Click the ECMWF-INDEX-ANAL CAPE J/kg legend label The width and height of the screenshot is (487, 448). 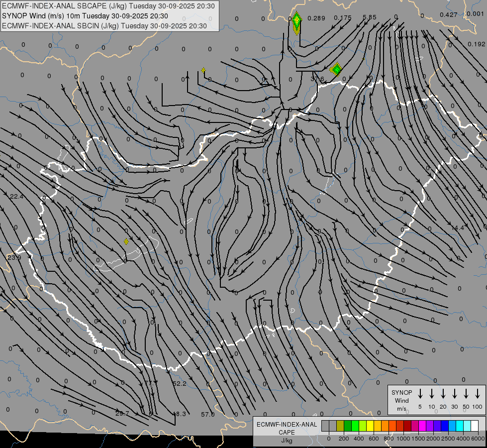pyautogui.click(x=287, y=433)
